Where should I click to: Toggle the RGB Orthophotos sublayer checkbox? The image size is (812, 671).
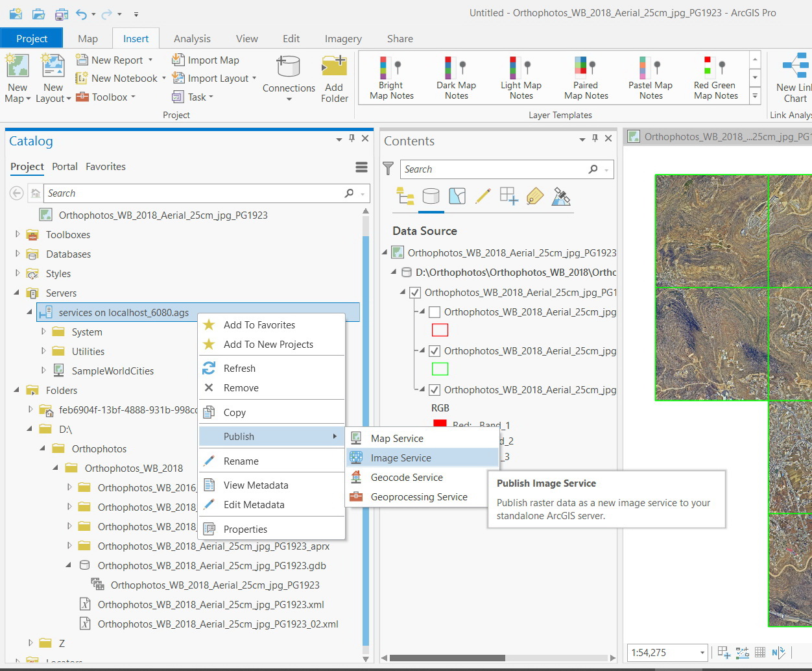(435, 390)
